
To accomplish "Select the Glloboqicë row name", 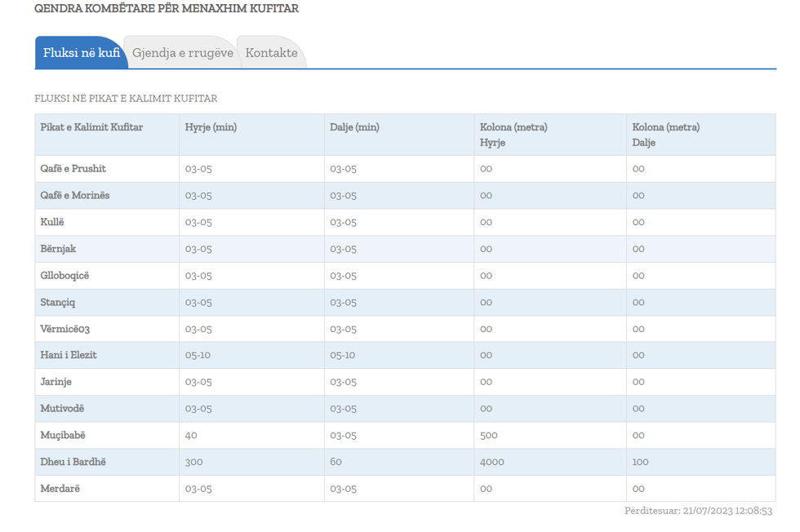I will 64,276.
